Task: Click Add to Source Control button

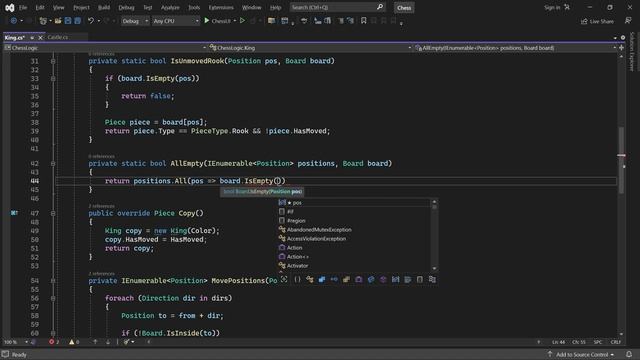Action: tap(581, 354)
